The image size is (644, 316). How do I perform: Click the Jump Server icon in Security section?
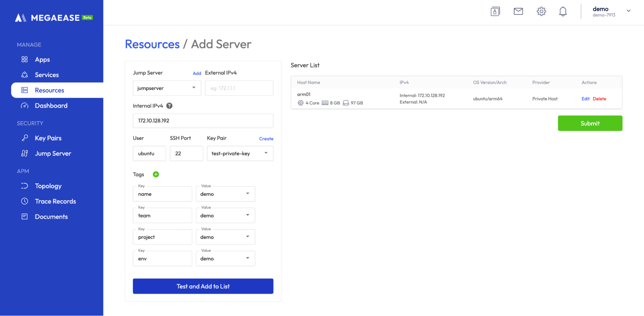(24, 153)
